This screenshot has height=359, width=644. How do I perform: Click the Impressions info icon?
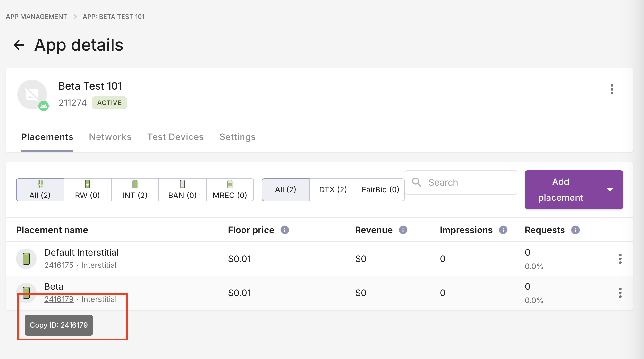pos(503,230)
